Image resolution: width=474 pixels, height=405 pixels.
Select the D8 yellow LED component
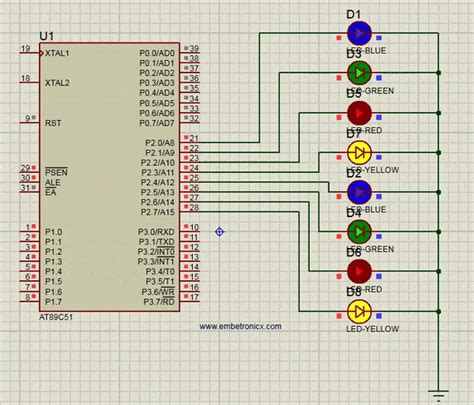tap(359, 312)
